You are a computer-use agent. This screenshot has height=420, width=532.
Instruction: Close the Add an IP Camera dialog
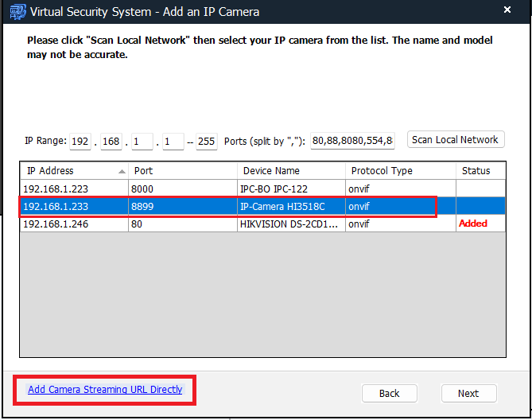(x=507, y=11)
